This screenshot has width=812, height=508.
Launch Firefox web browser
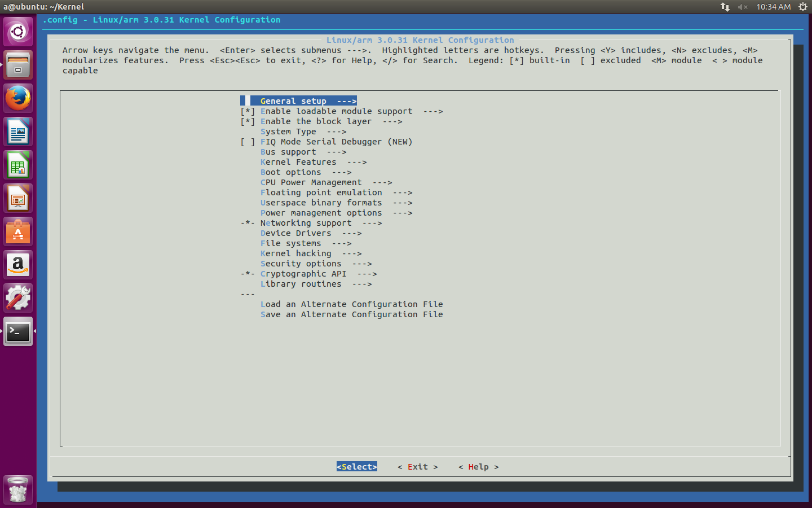(x=18, y=98)
